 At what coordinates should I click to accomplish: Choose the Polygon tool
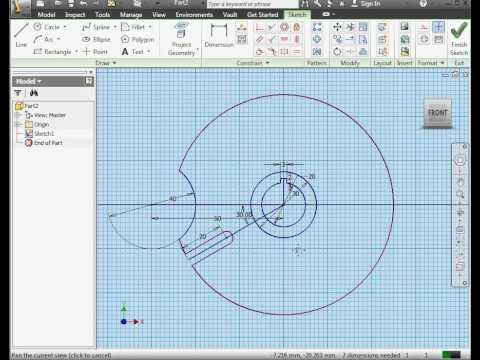[x=137, y=39]
